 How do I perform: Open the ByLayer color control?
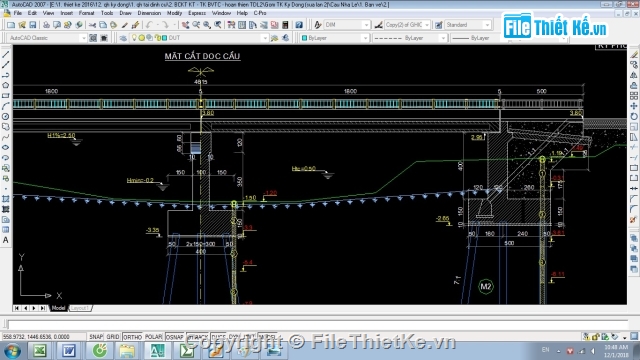click(335, 38)
